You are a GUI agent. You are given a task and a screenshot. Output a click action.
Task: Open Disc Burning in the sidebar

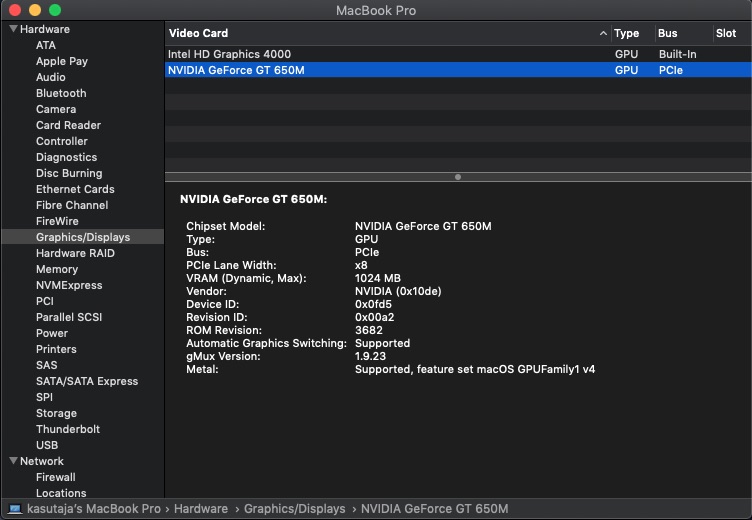click(69, 173)
